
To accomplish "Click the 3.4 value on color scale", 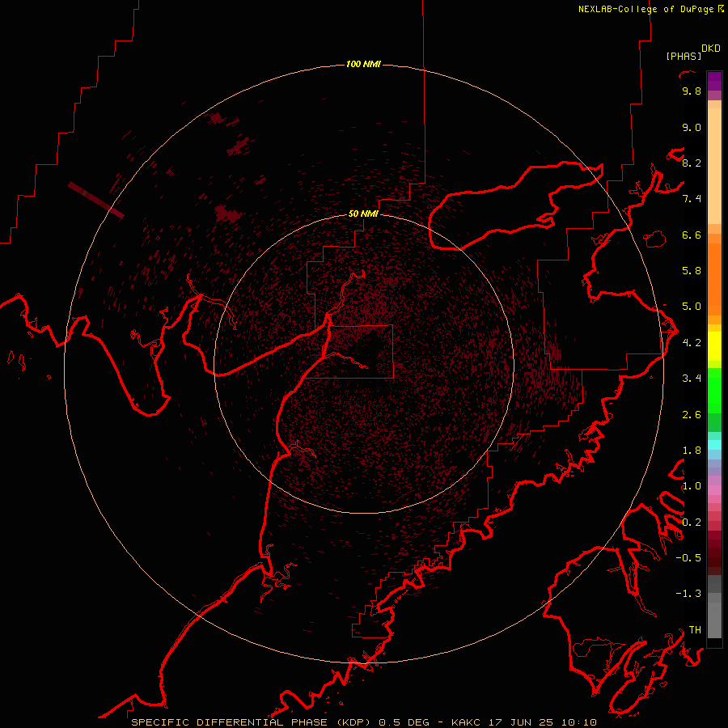I will (692, 379).
